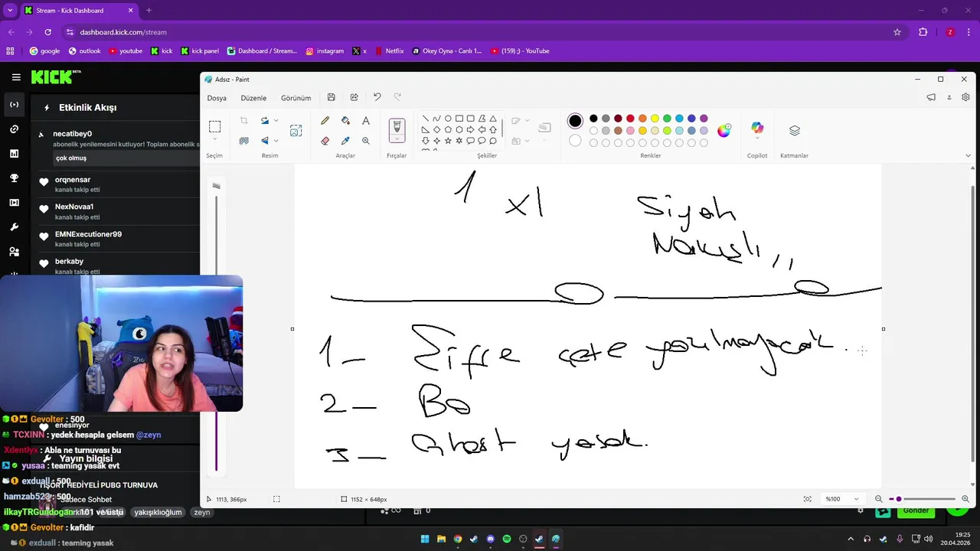Expand the flip options dropdown
The height and width of the screenshot is (551, 980).
[x=276, y=141]
